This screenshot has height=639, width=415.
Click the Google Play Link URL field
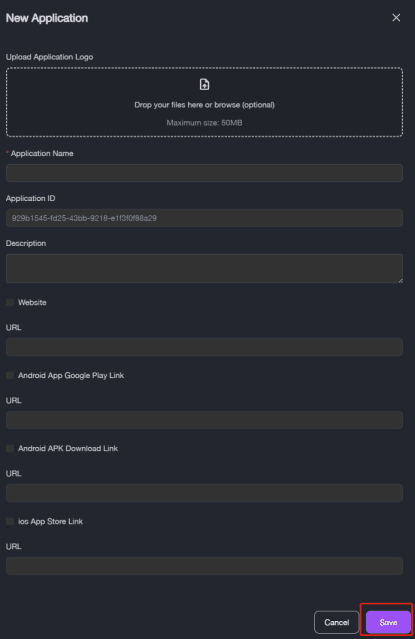coord(204,420)
